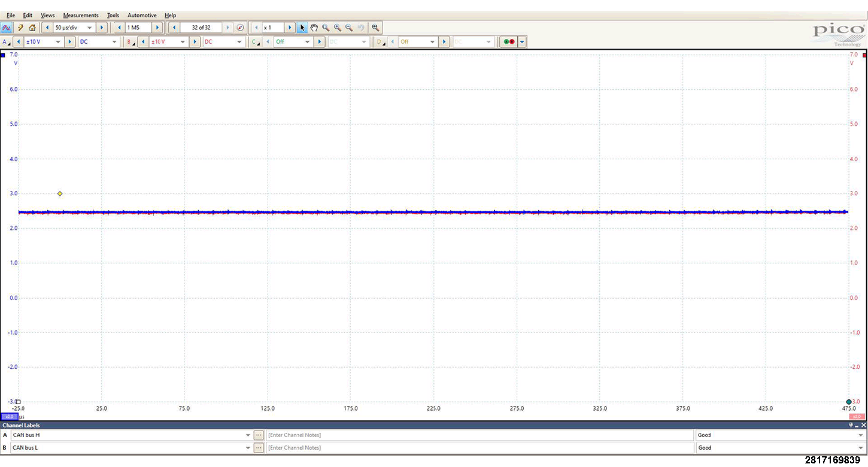Expand the CAN bus H label dropdown

248,435
